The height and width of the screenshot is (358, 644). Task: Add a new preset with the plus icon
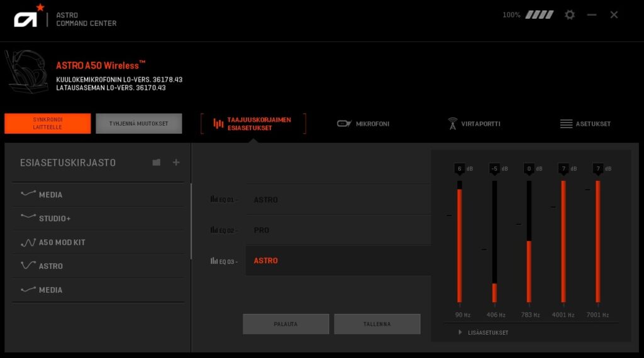coord(176,163)
